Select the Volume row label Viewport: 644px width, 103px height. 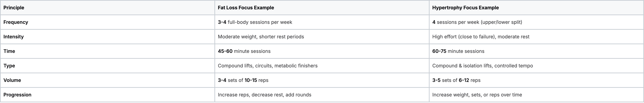click(x=12, y=80)
